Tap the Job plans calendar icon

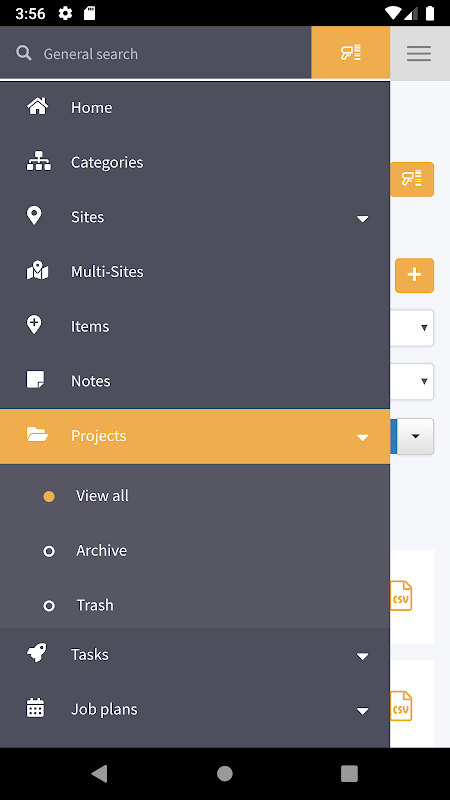(35, 708)
